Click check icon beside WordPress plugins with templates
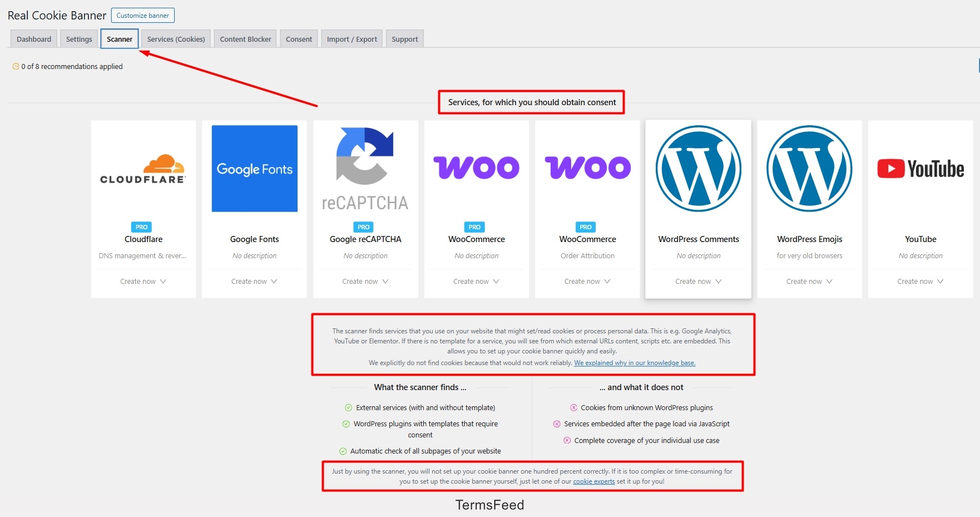This screenshot has height=517, width=980. [x=346, y=424]
